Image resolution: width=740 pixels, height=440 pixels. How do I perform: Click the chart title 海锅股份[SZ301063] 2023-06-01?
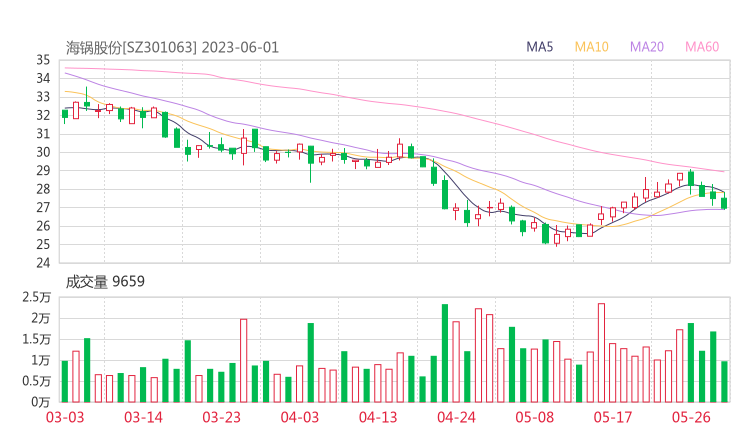click(x=172, y=48)
